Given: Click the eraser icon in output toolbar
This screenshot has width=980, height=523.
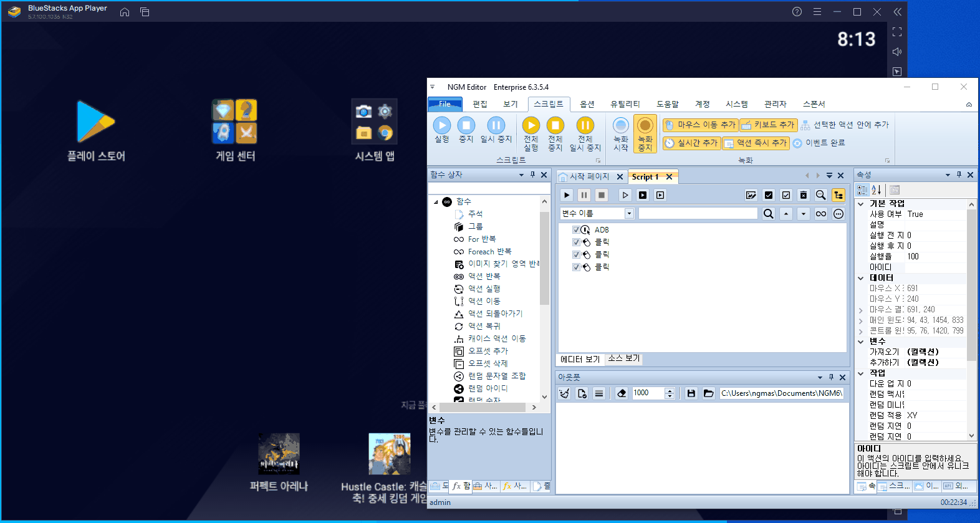Looking at the screenshot, I should (622, 393).
